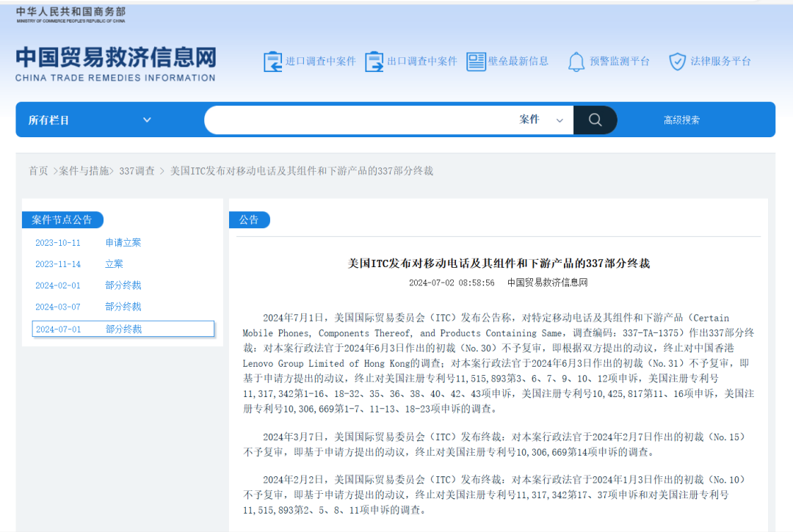Open 壁垒最新信息 link
Image resolution: width=793 pixels, height=532 pixels.
tap(518, 61)
